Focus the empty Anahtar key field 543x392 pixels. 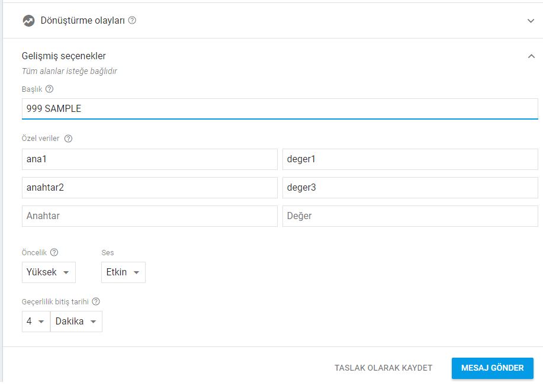[x=150, y=216]
